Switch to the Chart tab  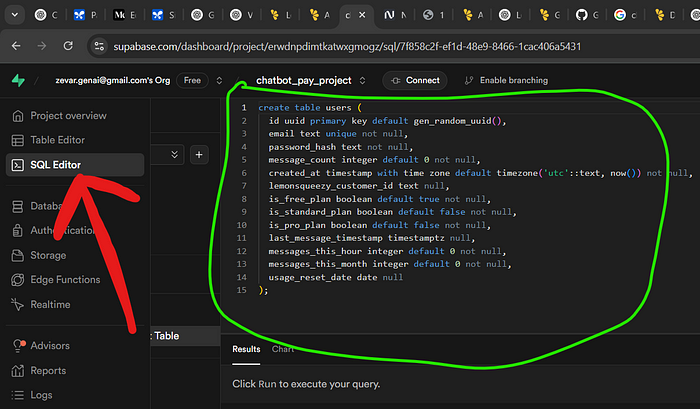[x=283, y=349]
